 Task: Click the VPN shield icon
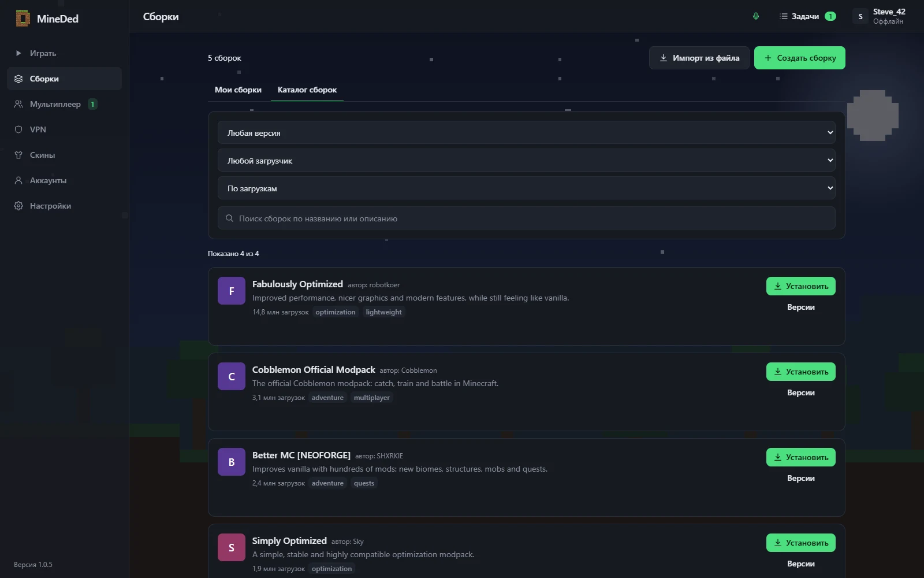pyautogui.click(x=18, y=129)
